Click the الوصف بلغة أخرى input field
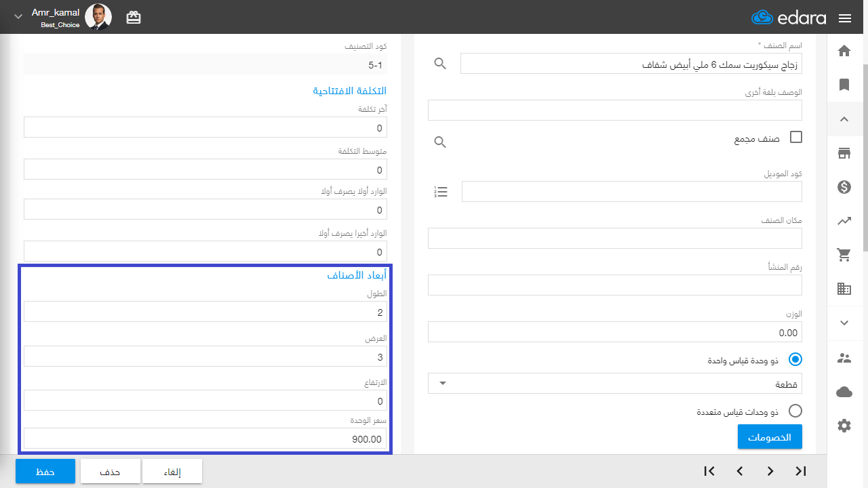868x488 pixels. pos(615,110)
